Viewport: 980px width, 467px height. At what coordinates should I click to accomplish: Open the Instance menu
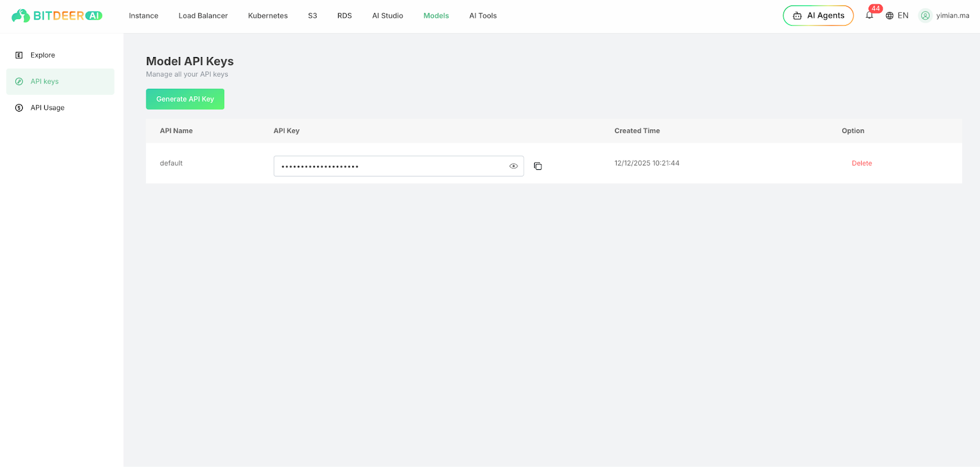(x=143, y=16)
